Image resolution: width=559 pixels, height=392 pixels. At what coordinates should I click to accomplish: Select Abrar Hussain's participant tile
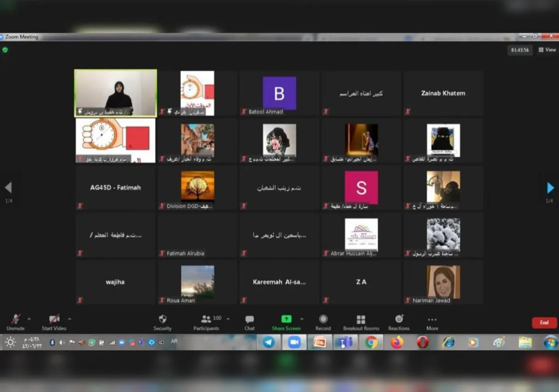pos(361,235)
